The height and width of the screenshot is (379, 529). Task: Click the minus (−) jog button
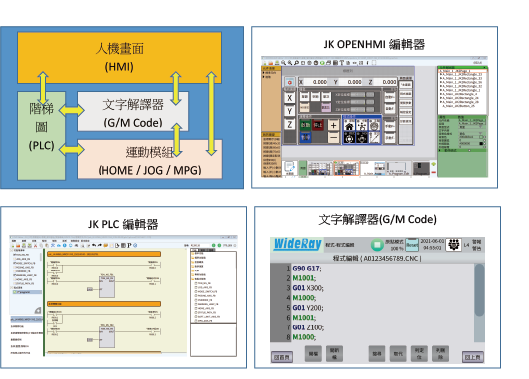(333, 137)
